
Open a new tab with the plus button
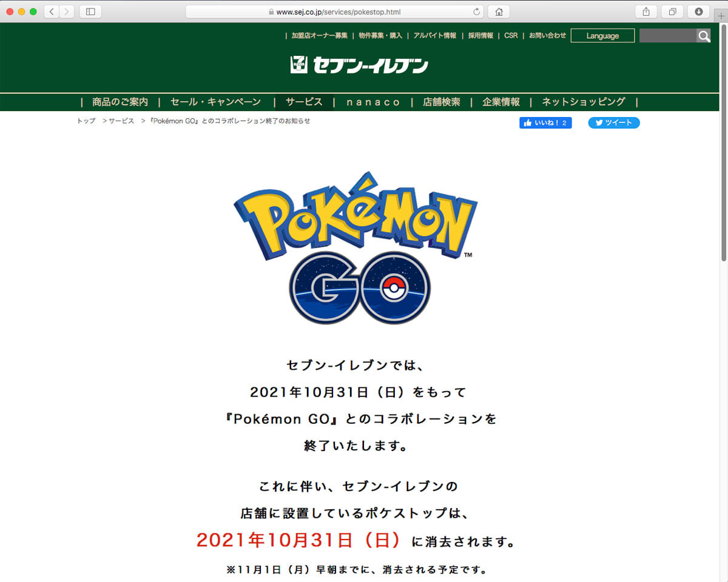point(721,16)
